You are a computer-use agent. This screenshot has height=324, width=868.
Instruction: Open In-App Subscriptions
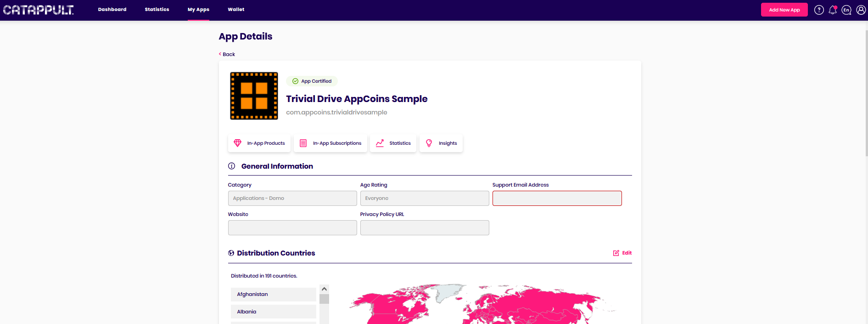(x=330, y=143)
